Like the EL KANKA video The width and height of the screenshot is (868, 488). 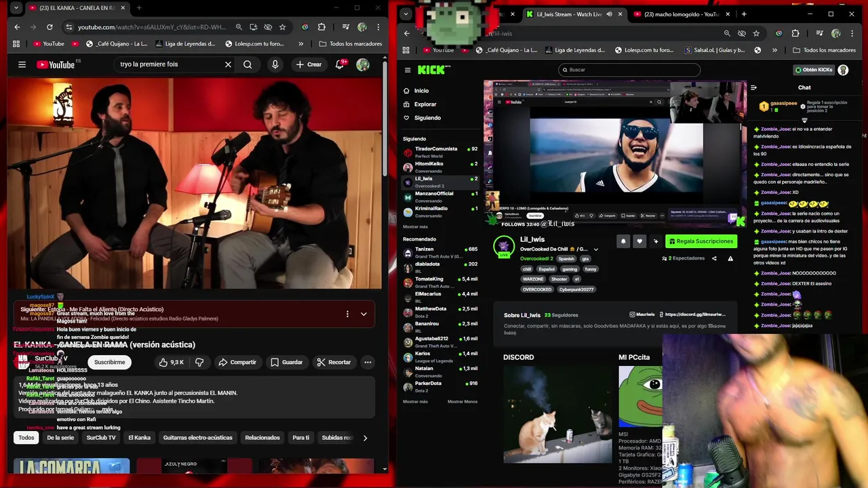coord(171,362)
